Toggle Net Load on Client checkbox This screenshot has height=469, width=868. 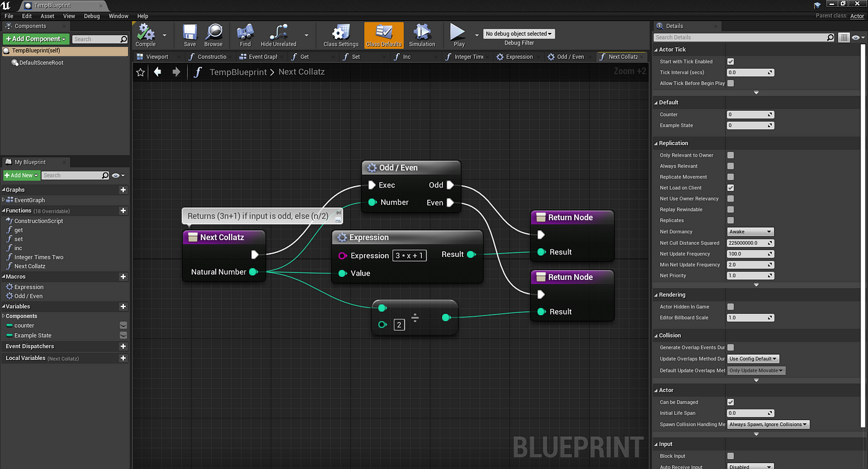coord(730,187)
